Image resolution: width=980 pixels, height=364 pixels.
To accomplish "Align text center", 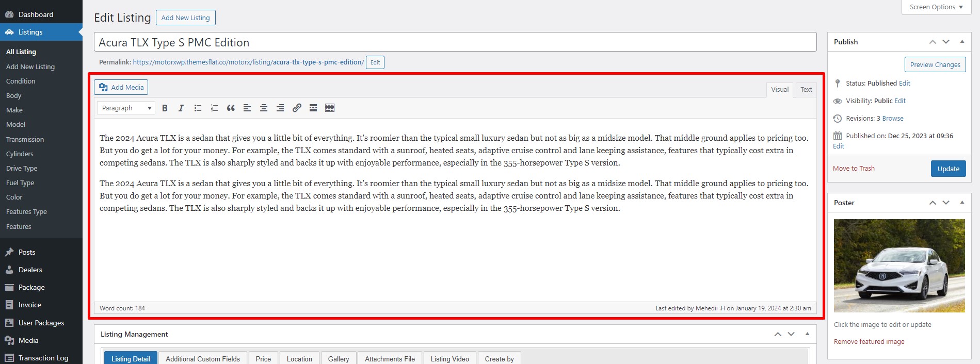I will click(x=264, y=108).
